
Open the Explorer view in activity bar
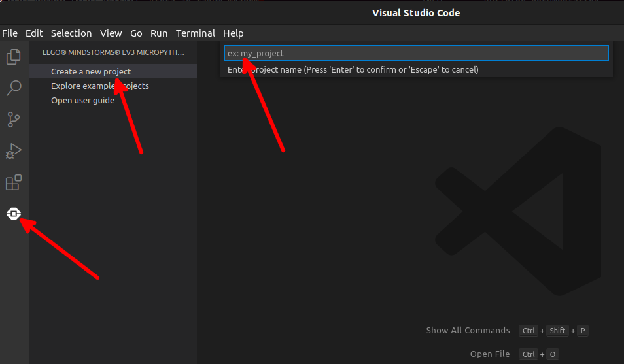tap(14, 57)
